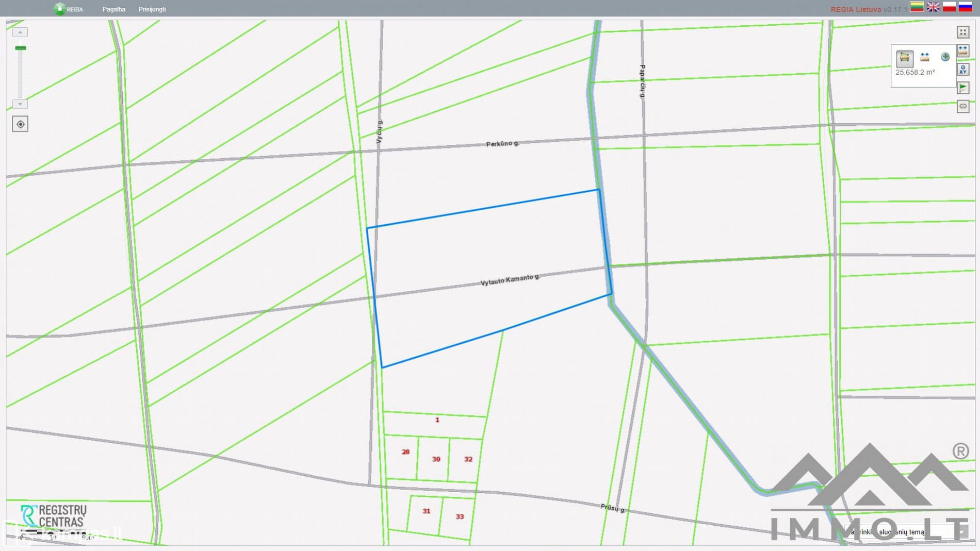Click the Prūsų g. street label
Viewport: 980px width, 551px height.
[613, 508]
